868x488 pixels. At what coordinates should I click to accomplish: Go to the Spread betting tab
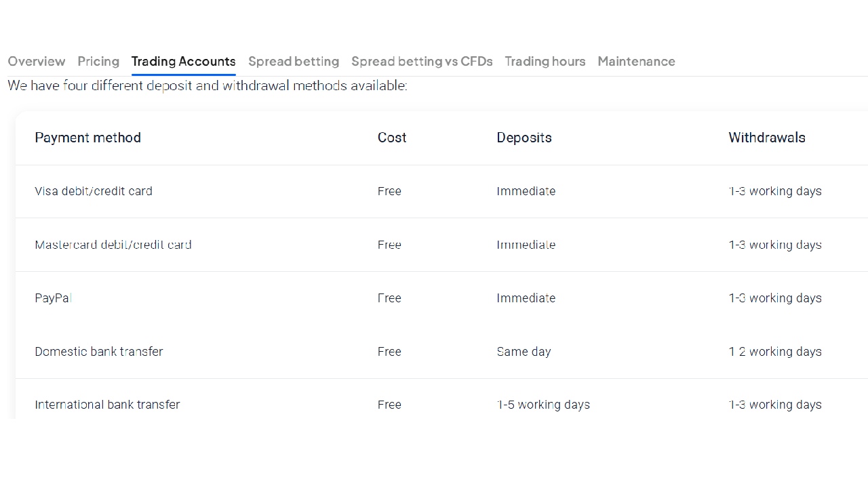click(x=293, y=62)
